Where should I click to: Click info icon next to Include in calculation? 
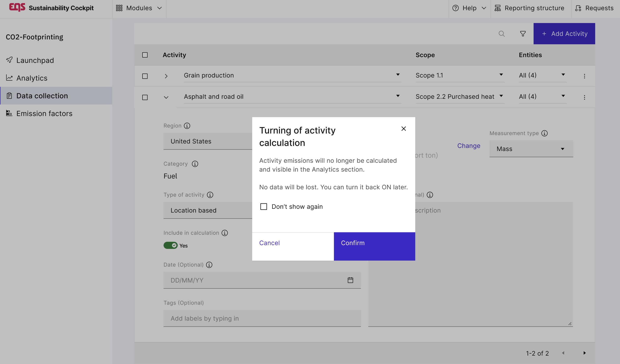(x=225, y=233)
